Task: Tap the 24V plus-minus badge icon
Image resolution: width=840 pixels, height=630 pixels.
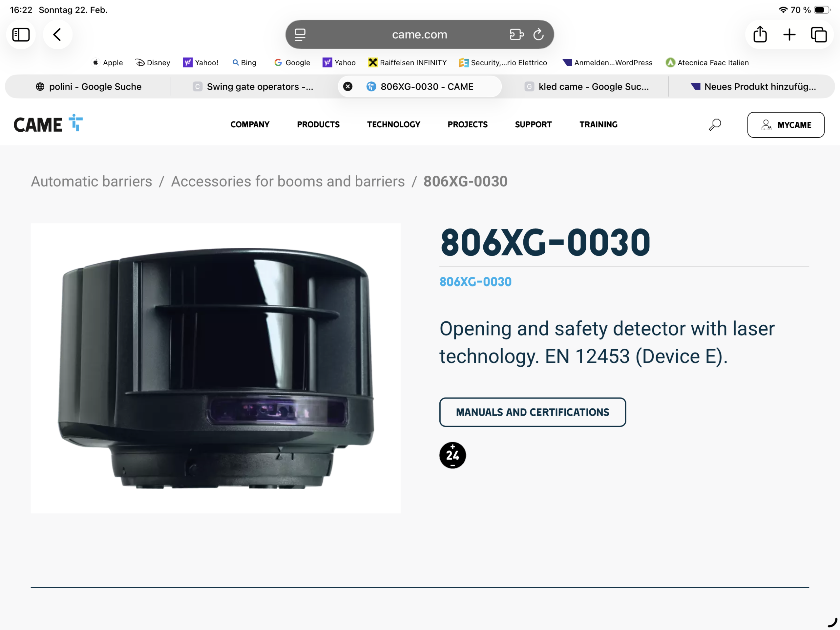Action: (452, 455)
